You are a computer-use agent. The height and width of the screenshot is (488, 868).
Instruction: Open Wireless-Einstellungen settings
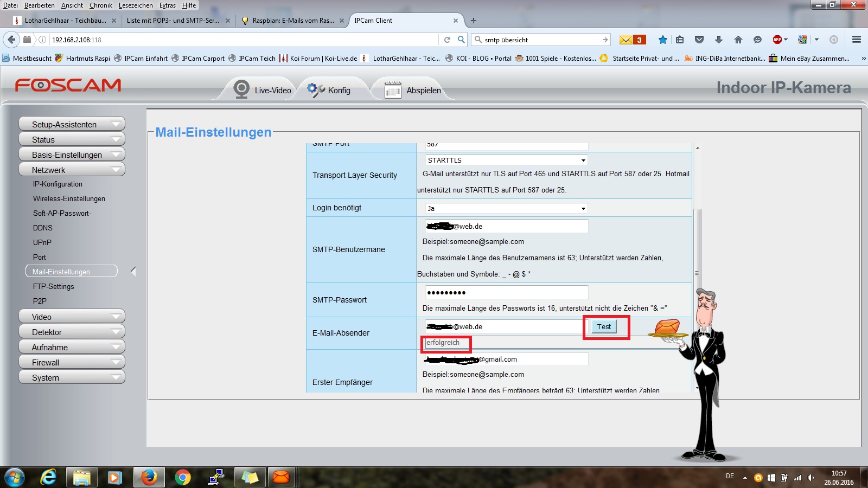69,199
